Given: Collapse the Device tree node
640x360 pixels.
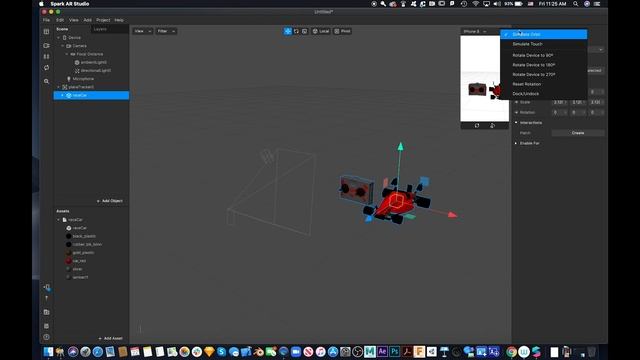Looking at the screenshot, I should [x=58, y=38].
